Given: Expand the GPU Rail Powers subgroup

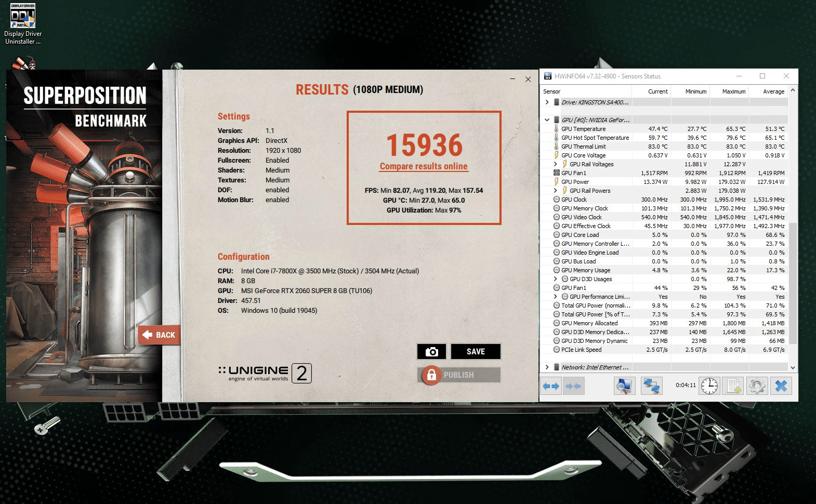Looking at the screenshot, I should [x=555, y=190].
